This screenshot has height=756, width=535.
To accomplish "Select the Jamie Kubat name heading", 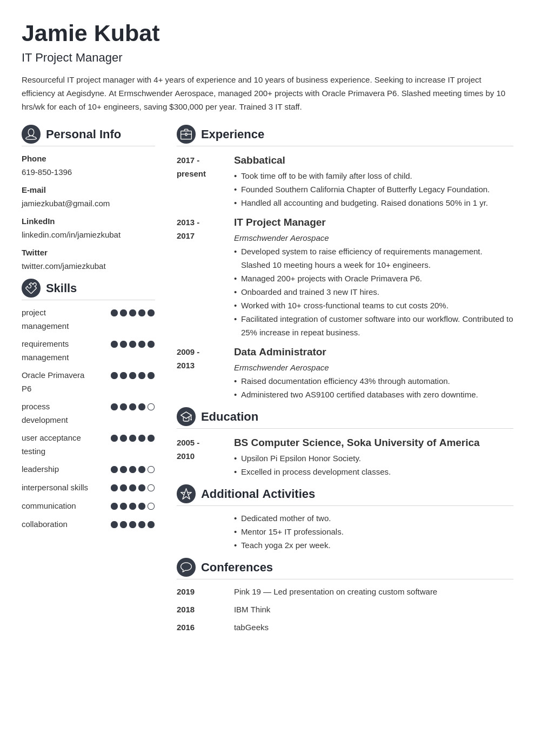I will coord(90,33).
